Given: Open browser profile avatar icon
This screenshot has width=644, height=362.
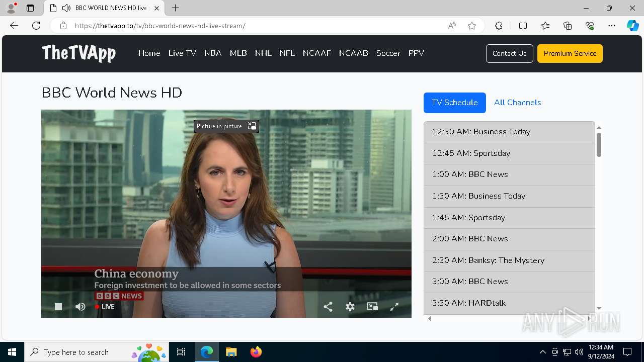Looking at the screenshot, I should pyautogui.click(x=11, y=8).
